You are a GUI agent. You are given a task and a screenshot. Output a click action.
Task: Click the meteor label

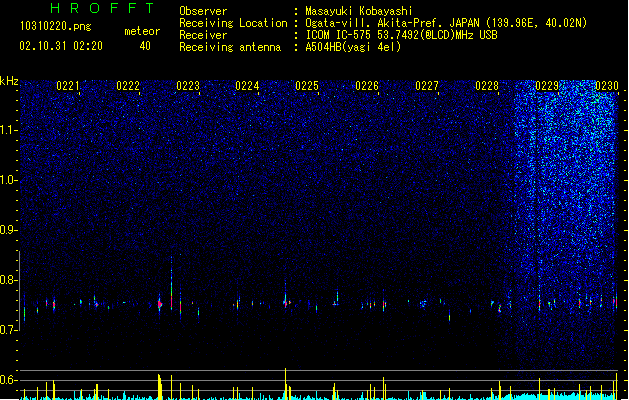coord(142,31)
